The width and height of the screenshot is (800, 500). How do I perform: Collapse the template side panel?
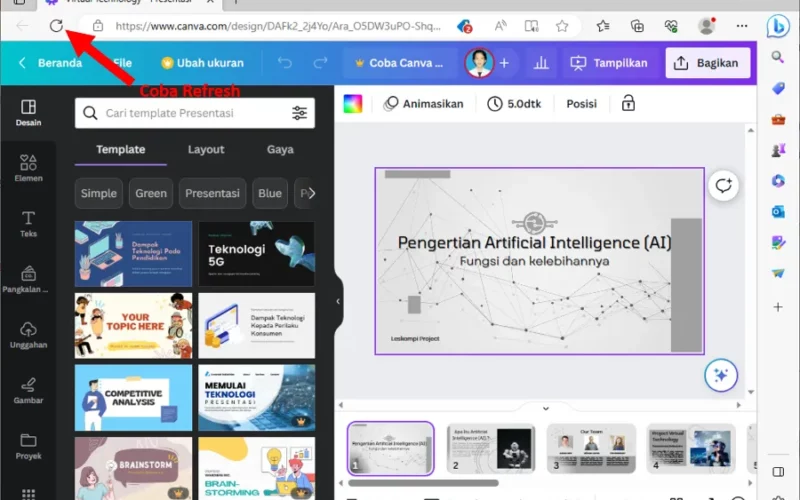(338, 301)
